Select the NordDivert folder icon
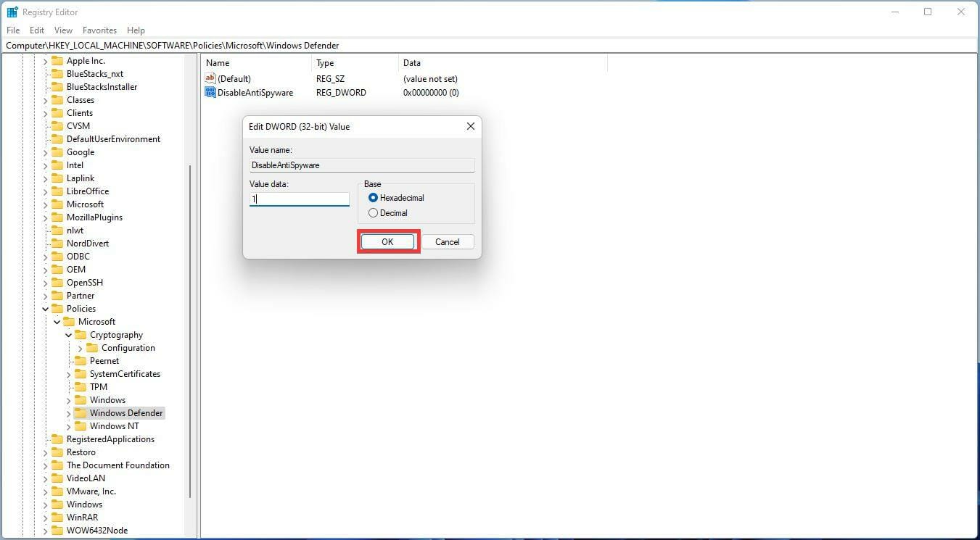Screen dimensions: 980x540 coord(57,244)
